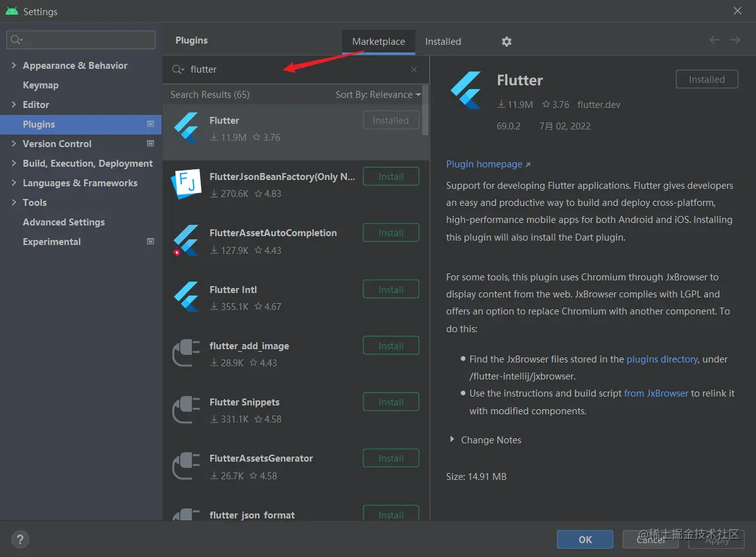Click the plugin search magnifier icon
This screenshot has height=557, width=756.
point(178,69)
